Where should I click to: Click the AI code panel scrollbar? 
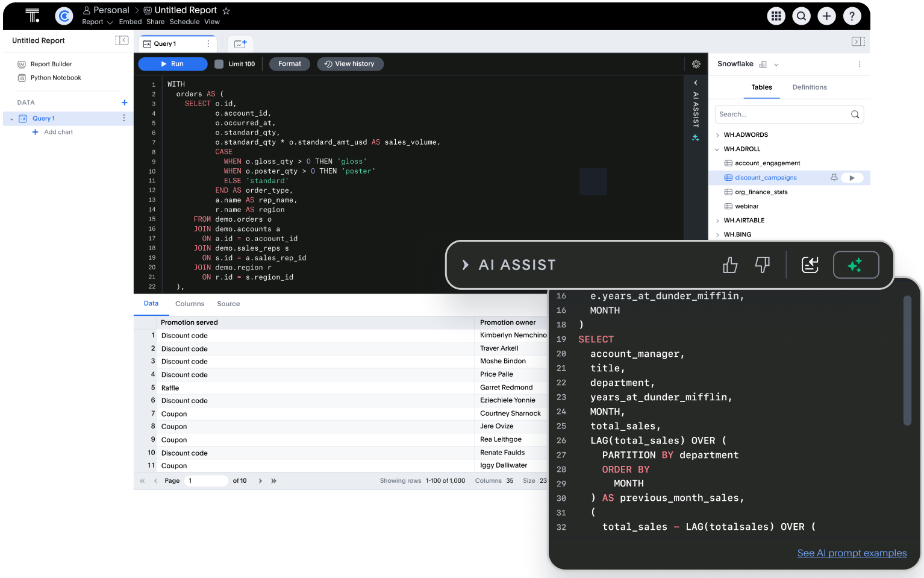tap(907, 360)
